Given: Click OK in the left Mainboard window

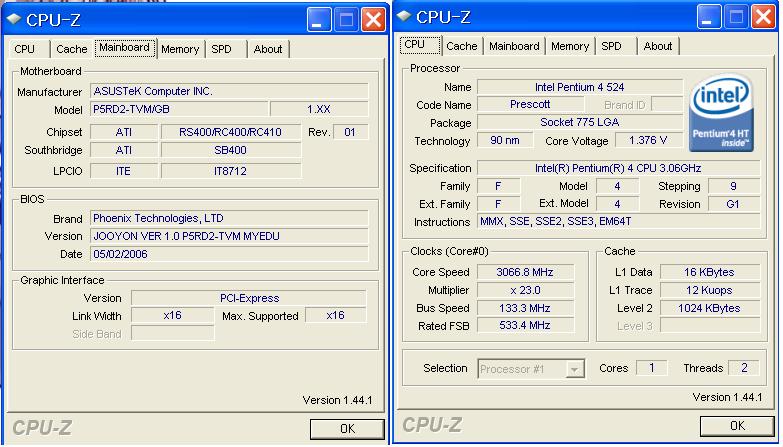Looking at the screenshot, I should [x=347, y=429].
